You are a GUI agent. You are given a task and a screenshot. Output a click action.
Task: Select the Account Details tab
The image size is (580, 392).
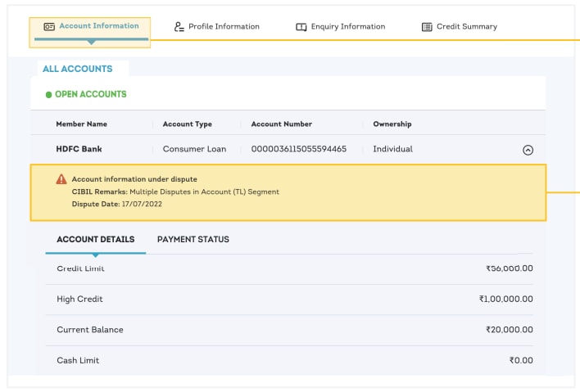coord(95,240)
